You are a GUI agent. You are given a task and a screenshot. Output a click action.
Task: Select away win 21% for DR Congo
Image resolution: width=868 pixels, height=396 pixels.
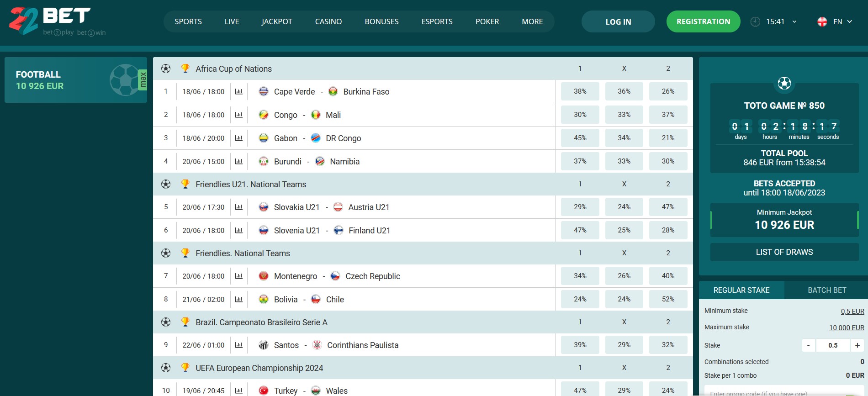pos(668,138)
